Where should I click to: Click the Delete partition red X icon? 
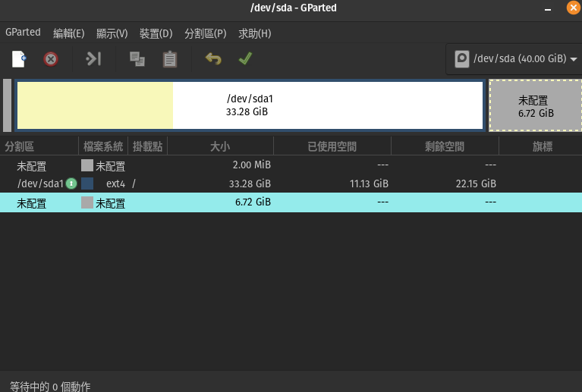(x=51, y=59)
